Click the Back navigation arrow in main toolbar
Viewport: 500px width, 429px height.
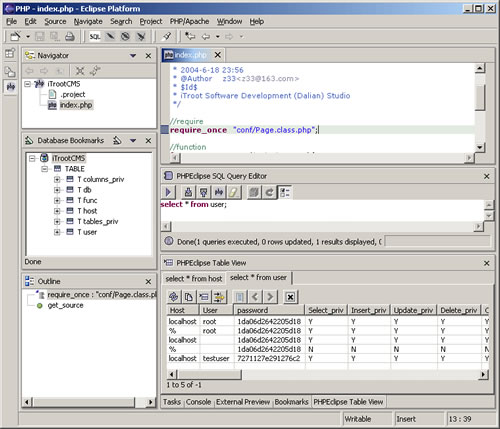coord(206,36)
